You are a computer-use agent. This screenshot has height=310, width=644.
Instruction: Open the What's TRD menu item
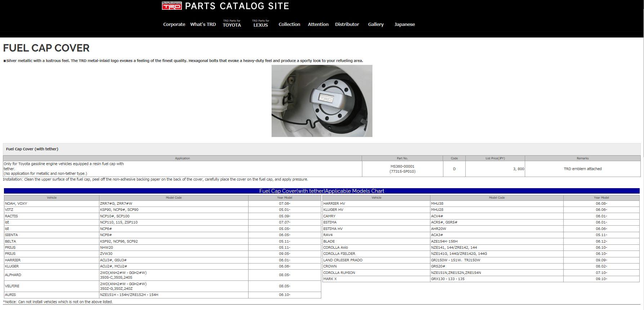click(x=203, y=25)
